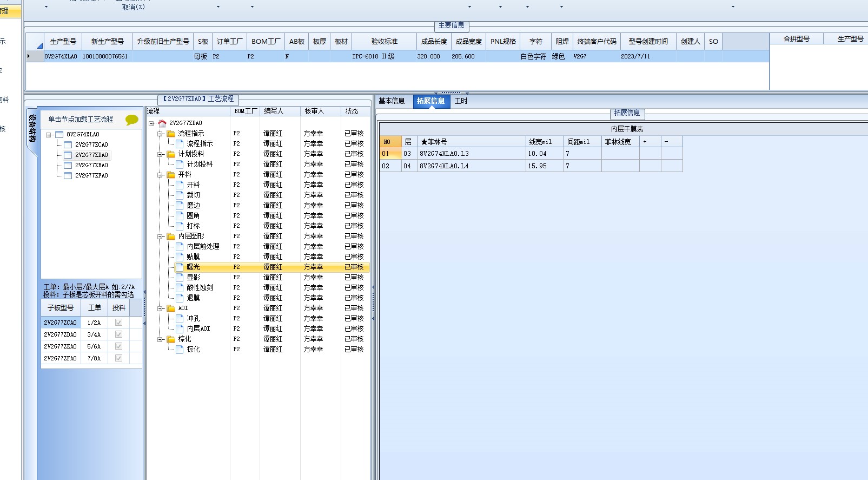Click work order cell 5/6A

[x=94, y=346]
